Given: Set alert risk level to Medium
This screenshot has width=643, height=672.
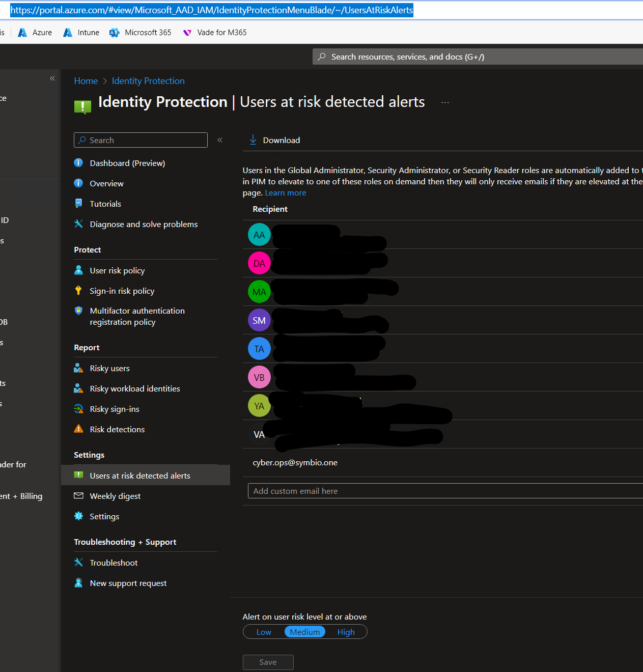Looking at the screenshot, I should 305,632.
